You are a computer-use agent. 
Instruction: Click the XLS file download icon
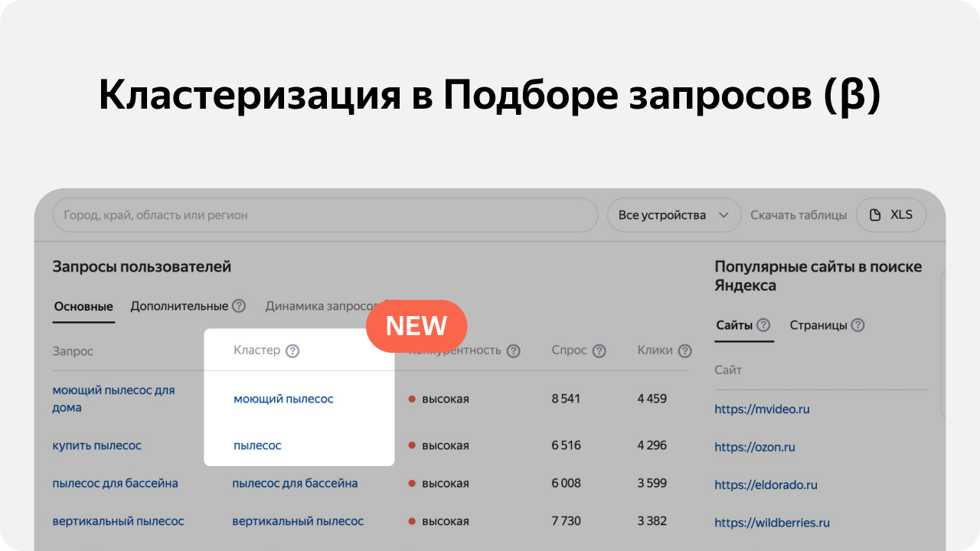(x=875, y=215)
